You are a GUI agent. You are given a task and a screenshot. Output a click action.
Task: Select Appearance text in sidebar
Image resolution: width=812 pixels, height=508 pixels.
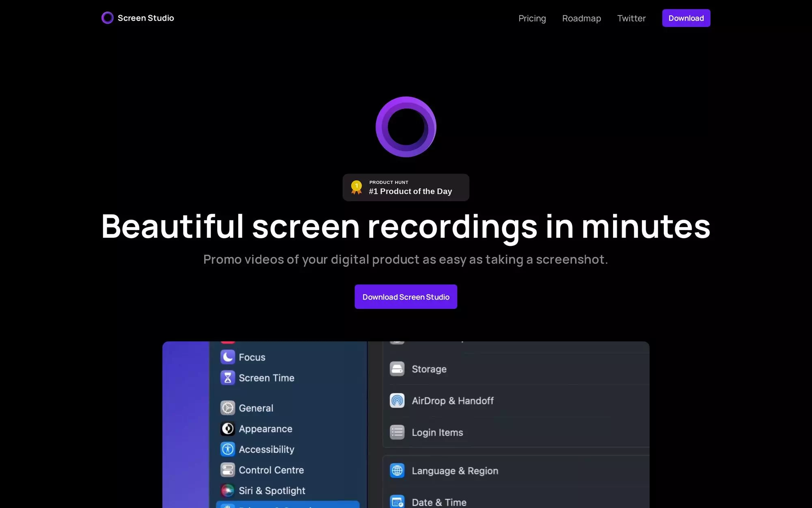pyautogui.click(x=266, y=429)
